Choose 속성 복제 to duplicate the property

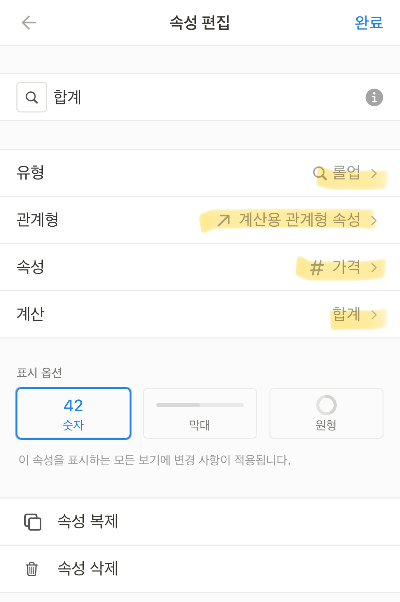tap(200, 522)
